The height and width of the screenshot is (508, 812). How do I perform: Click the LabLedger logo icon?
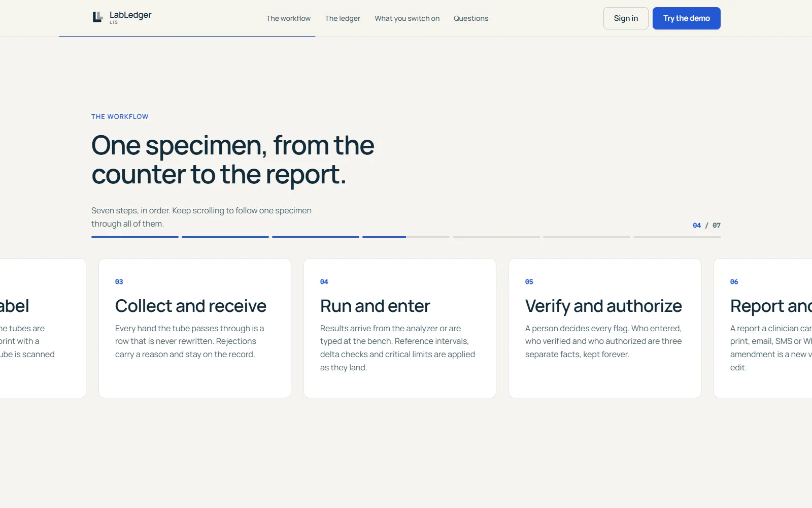pyautogui.click(x=97, y=17)
